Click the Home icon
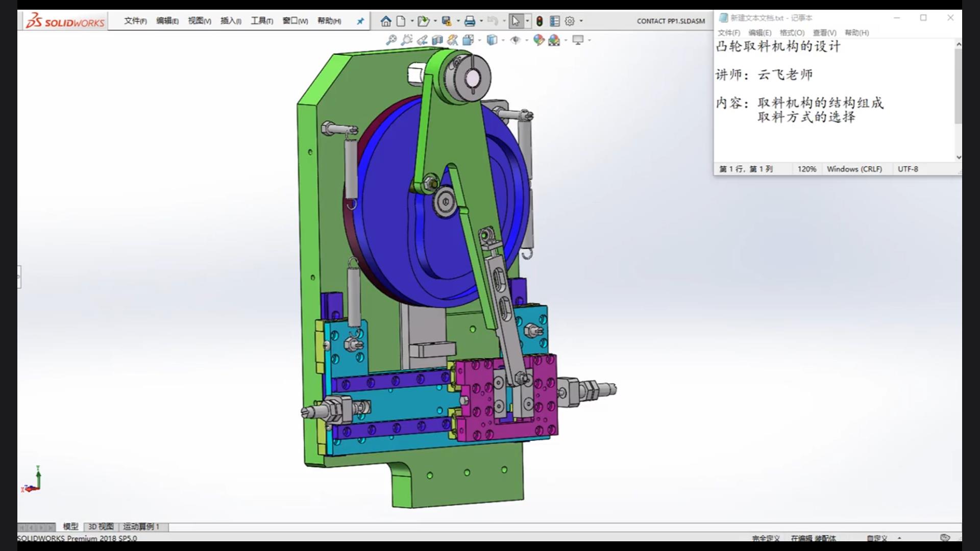The width and height of the screenshot is (980, 551). pos(386,21)
